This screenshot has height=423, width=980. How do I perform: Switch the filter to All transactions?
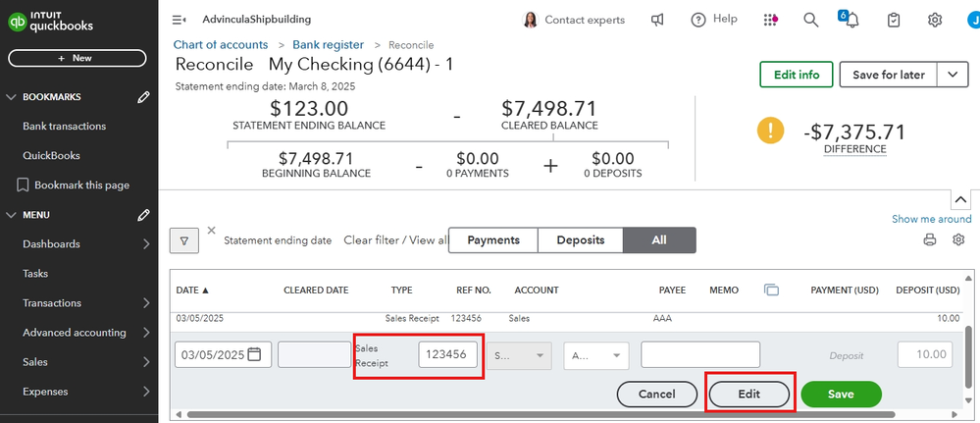point(659,240)
